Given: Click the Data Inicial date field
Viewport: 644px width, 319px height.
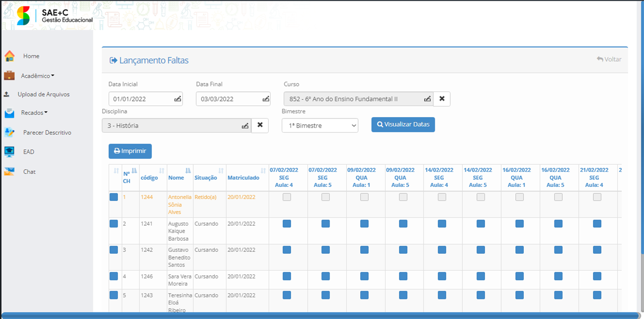Looking at the screenshot, I should coord(146,99).
